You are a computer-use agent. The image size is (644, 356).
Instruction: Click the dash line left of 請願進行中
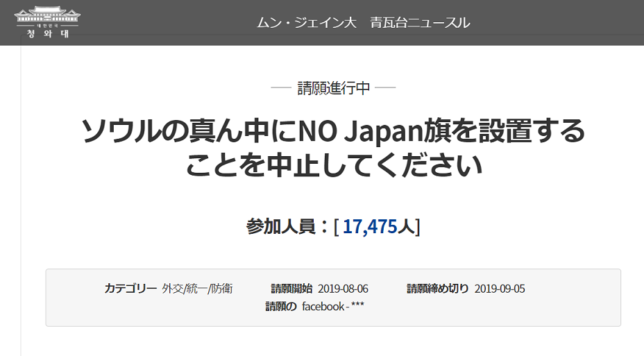click(280, 88)
